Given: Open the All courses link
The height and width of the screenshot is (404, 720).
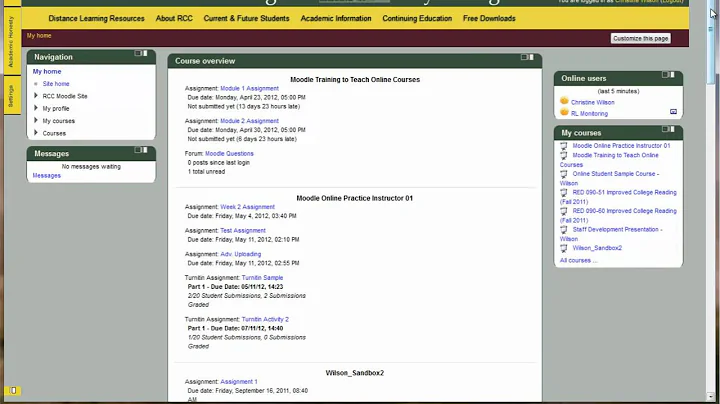Looking at the screenshot, I should [578, 261].
